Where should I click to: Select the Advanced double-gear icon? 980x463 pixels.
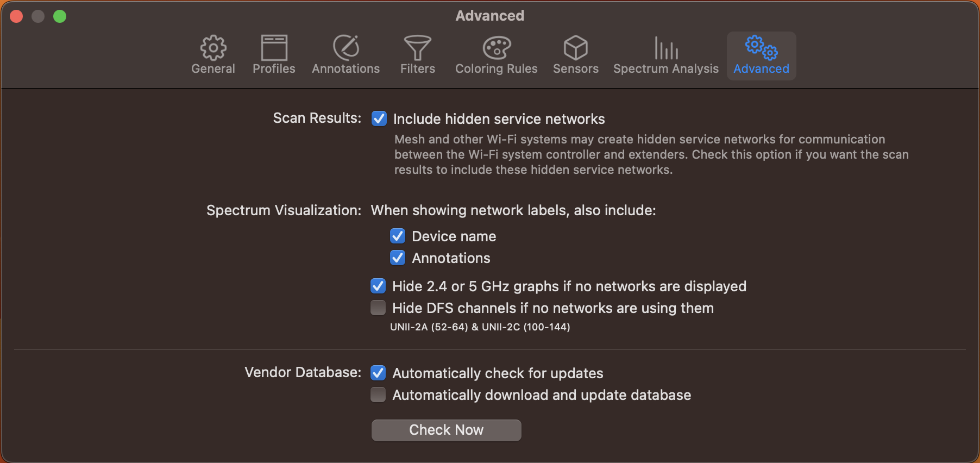pyautogui.click(x=762, y=48)
